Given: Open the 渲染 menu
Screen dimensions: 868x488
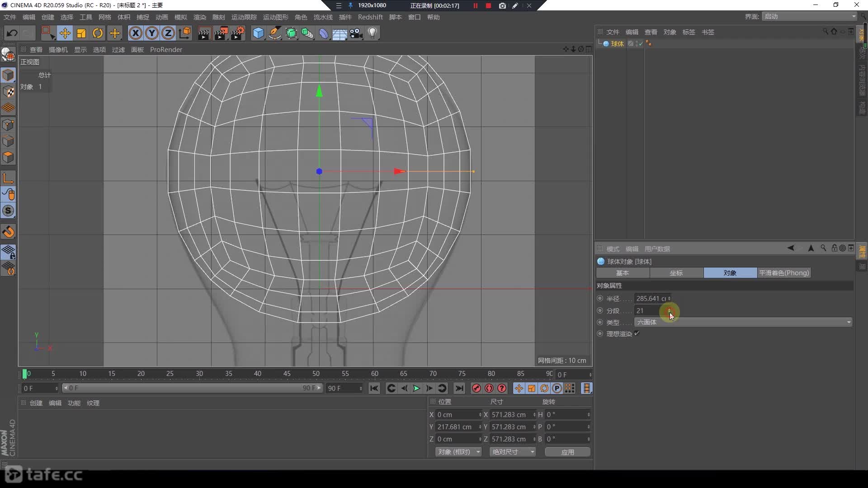Looking at the screenshot, I should coord(200,17).
